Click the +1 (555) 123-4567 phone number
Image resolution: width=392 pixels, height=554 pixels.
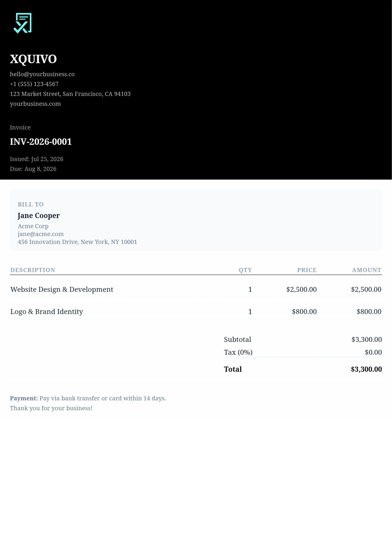pyautogui.click(x=34, y=84)
